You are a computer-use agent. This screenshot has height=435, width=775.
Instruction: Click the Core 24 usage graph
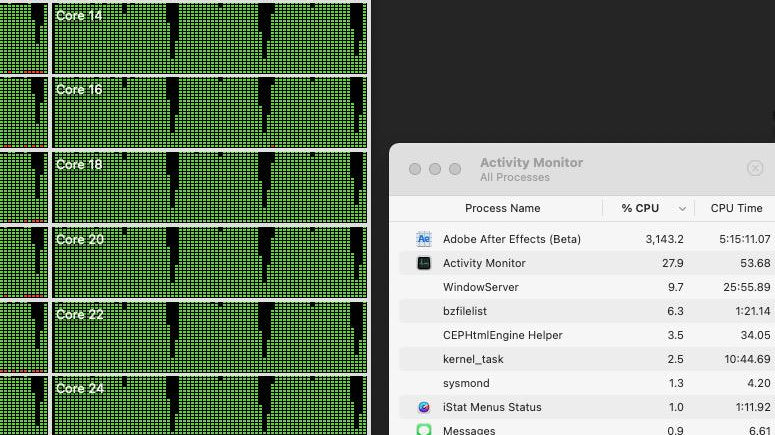pyautogui.click(x=209, y=406)
